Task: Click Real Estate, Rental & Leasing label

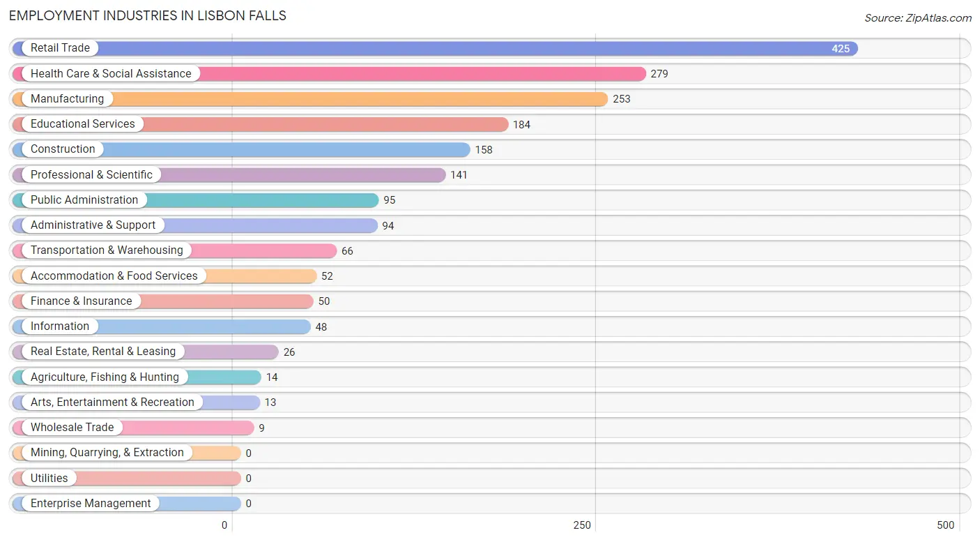Action: point(103,352)
